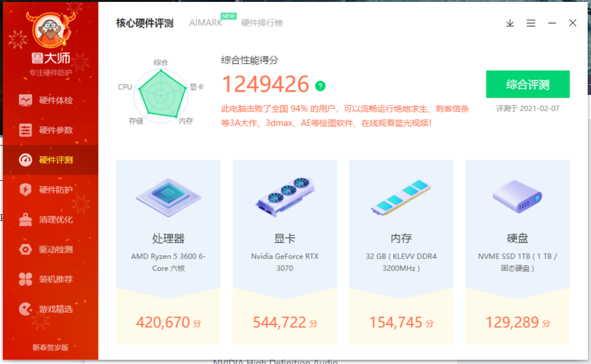Minimize the 鲁大师 window
The width and height of the screenshot is (591, 364).
(552, 23)
